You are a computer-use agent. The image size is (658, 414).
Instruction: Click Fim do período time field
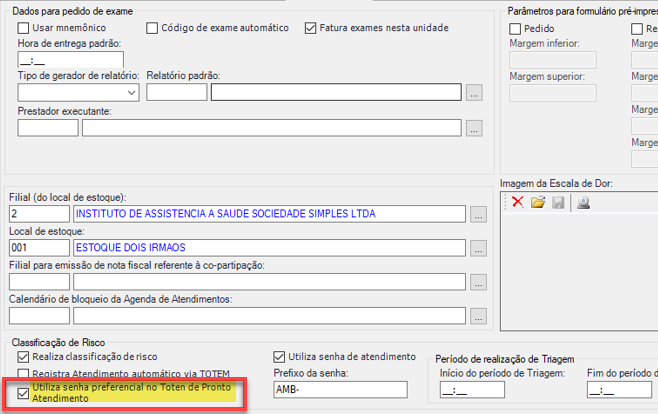tap(619, 390)
